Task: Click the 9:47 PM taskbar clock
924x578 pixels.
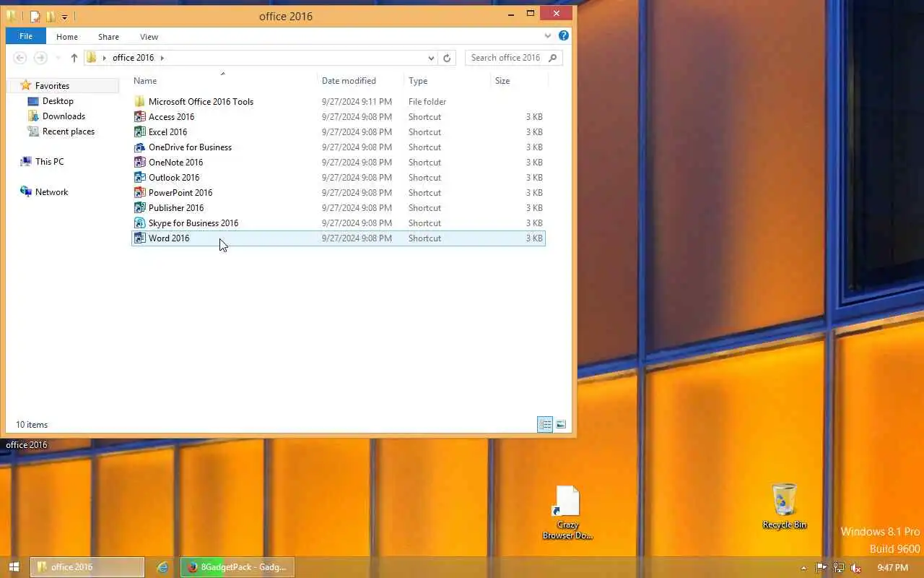Action: 892,568
